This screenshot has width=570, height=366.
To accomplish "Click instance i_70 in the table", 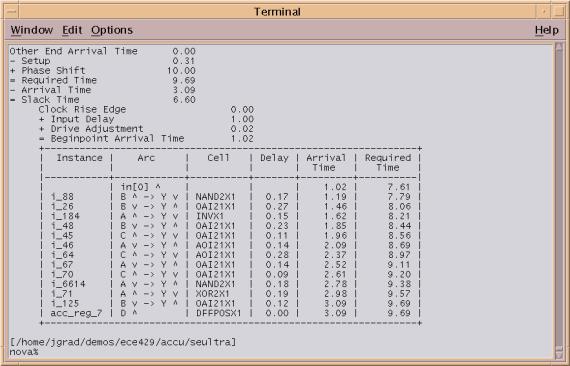I will 62,274.
